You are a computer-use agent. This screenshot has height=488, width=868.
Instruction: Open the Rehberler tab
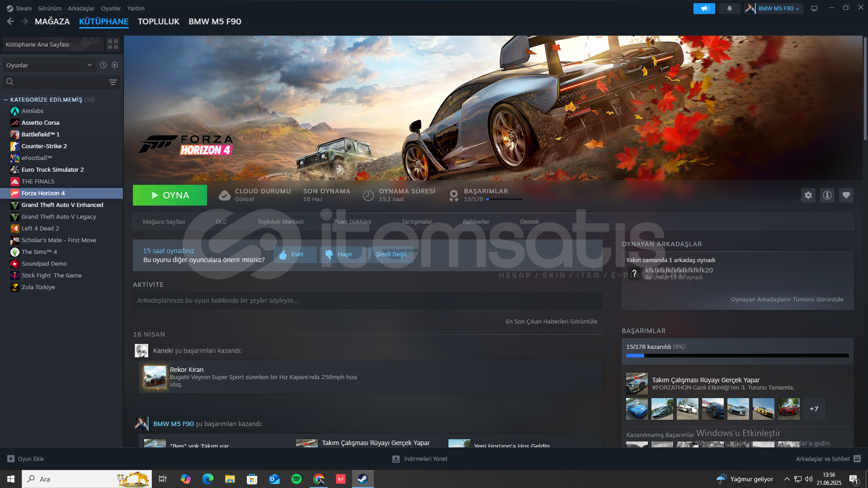point(476,221)
